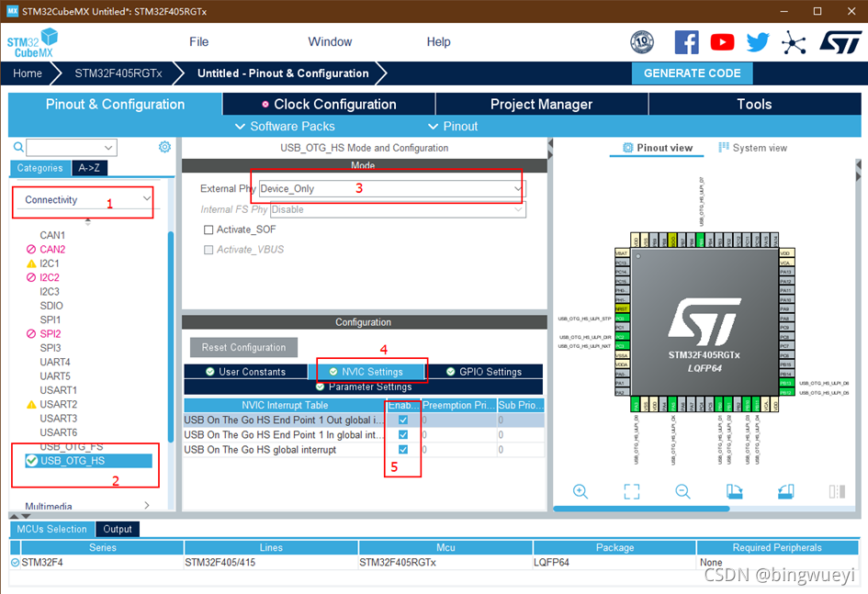
Task: Select the Parameter Settings tab
Action: pos(363,387)
